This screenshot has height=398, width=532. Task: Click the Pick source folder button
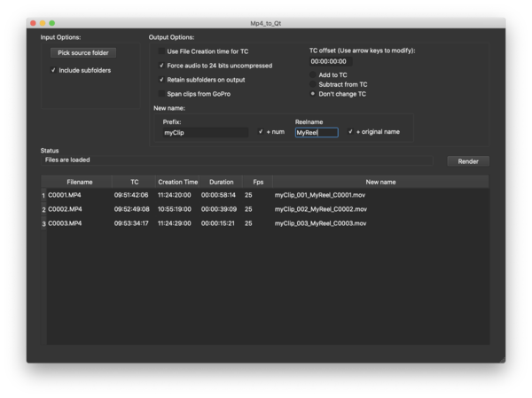tap(83, 53)
